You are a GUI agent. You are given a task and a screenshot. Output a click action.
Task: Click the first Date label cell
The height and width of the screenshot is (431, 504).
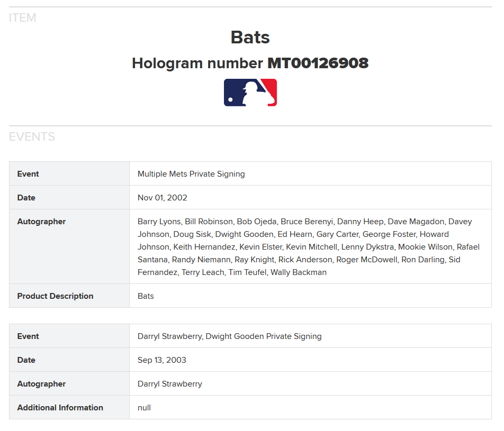[69, 197]
